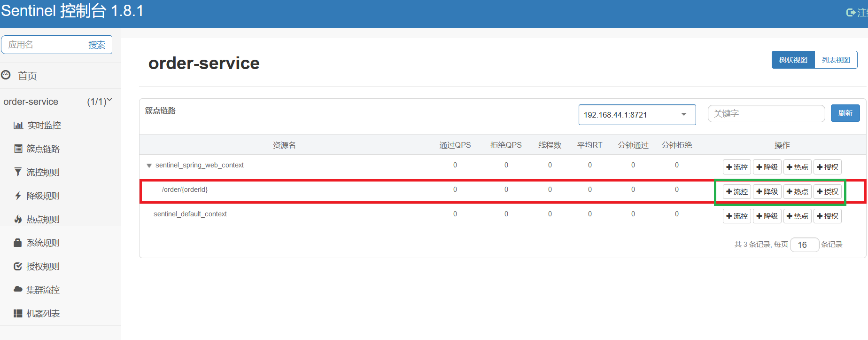
Task: Switch to 列表视图 list view
Action: tap(836, 60)
